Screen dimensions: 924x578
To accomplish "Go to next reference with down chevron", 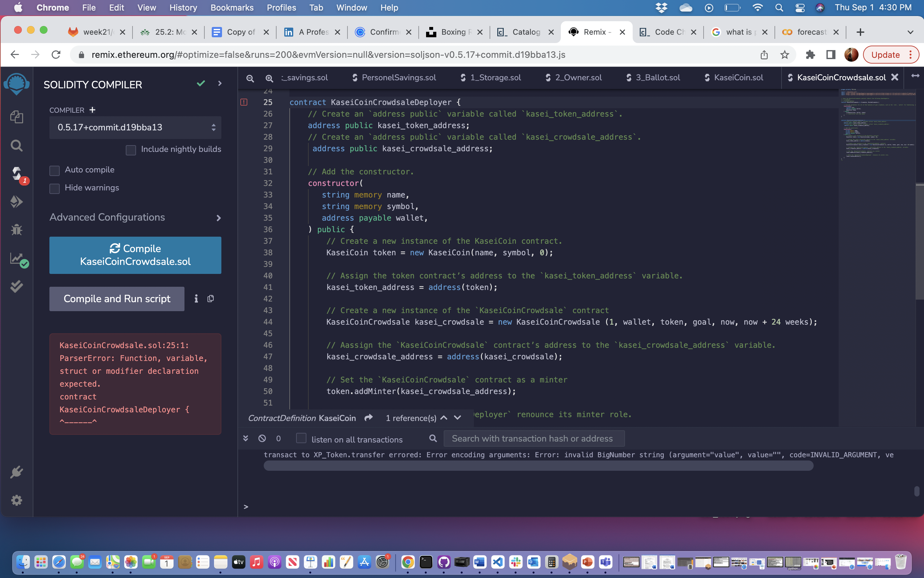I will (458, 418).
